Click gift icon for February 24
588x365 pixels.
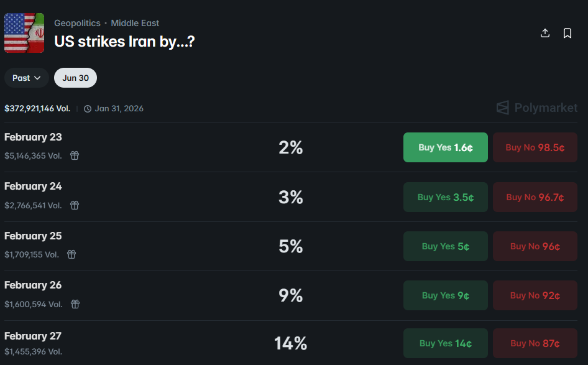point(75,205)
